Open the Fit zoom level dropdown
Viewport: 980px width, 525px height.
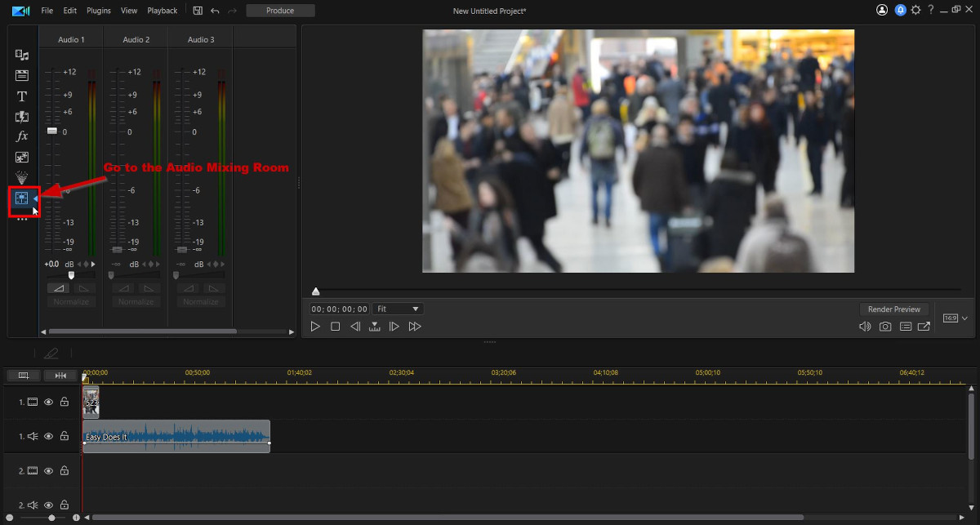pyautogui.click(x=398, y=309)
